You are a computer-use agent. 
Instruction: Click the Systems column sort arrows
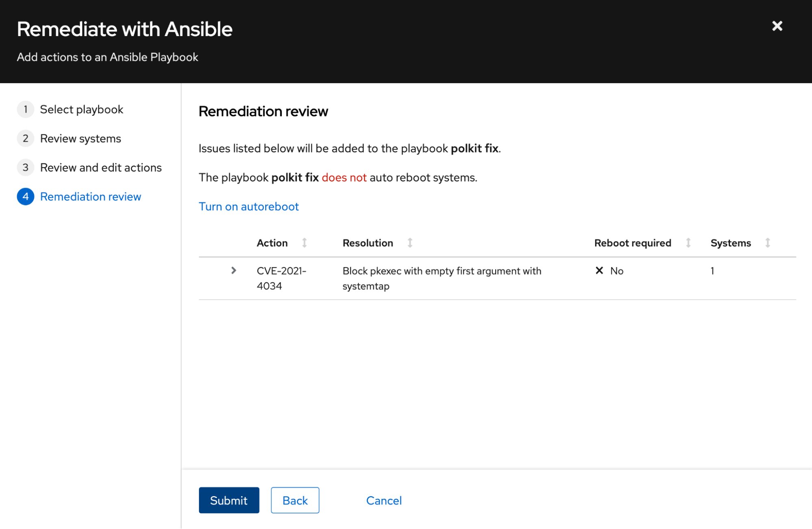pyautogui.click(x=767, y=243)
